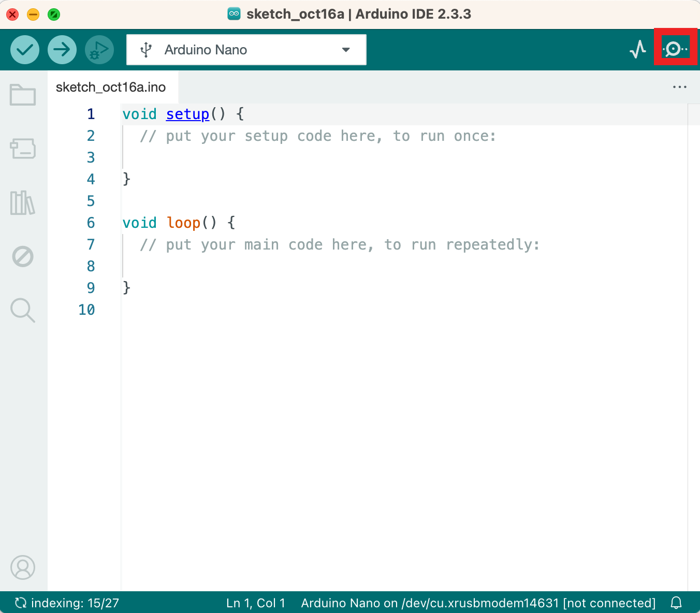Start debugging with the debug play icon

99,50
